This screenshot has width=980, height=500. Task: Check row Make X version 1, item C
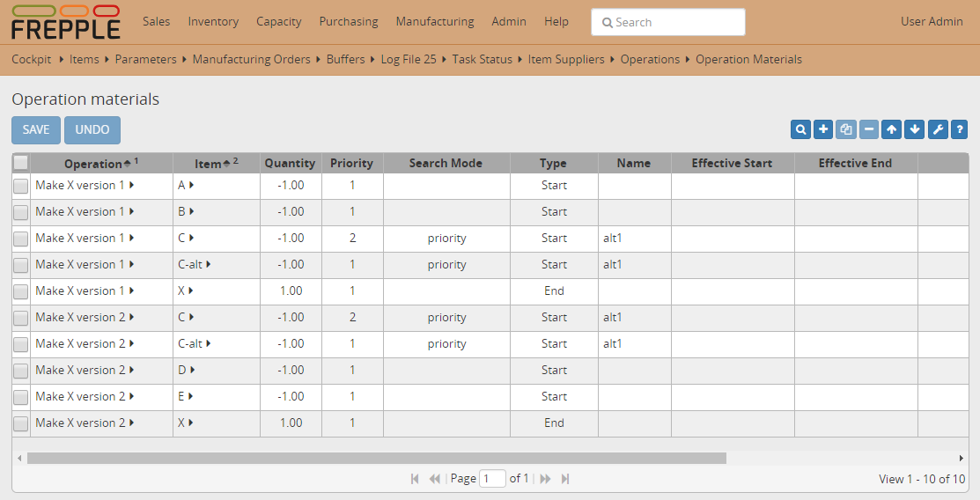pyautogui.click(x=20, y=239)
